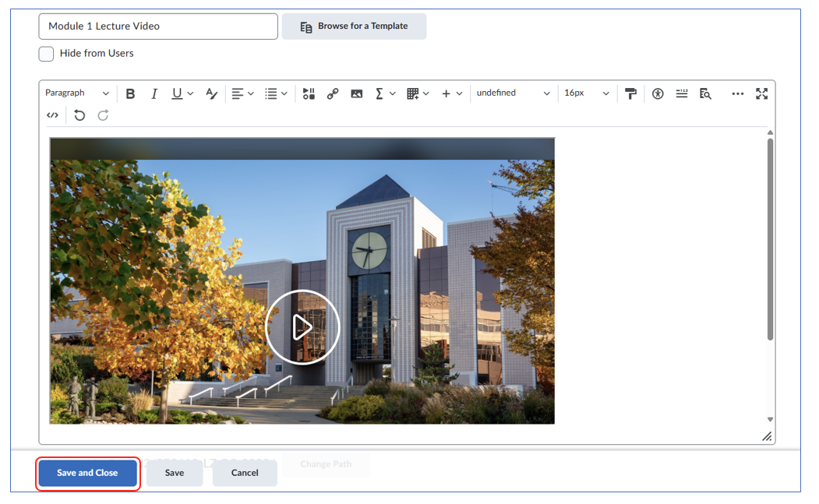Click the editor resize handle corner
819x504 pixels.
(767, 436)
